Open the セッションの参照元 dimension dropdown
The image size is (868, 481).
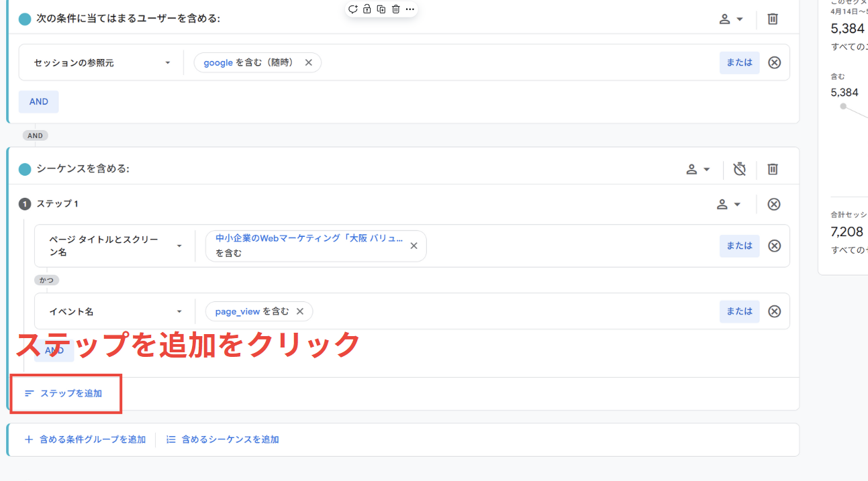pos(102,62)
